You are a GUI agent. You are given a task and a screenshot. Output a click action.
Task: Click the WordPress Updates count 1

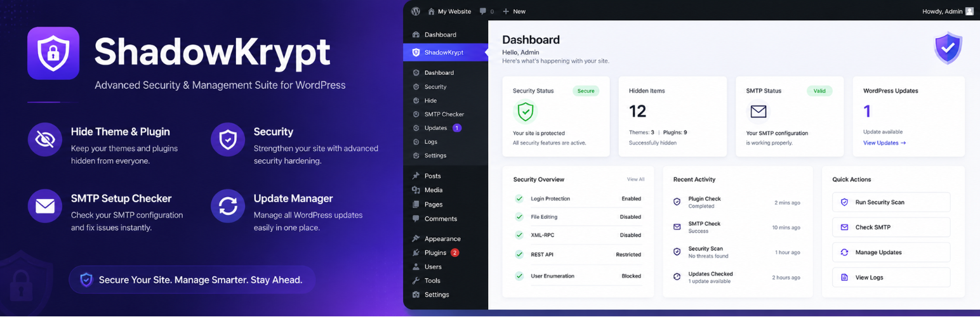point(867,112)
